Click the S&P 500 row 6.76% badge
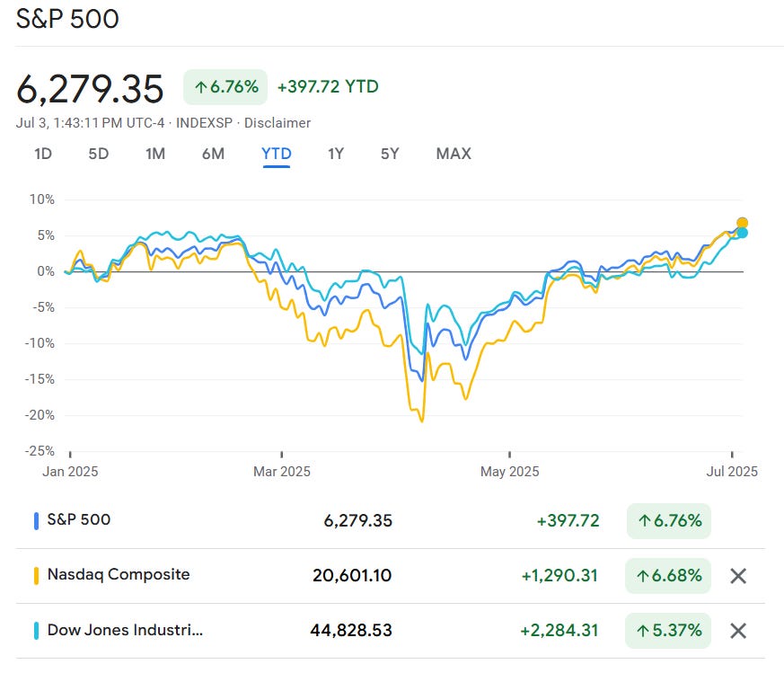Viewport: 784px width, 673px height. point(669,521)
